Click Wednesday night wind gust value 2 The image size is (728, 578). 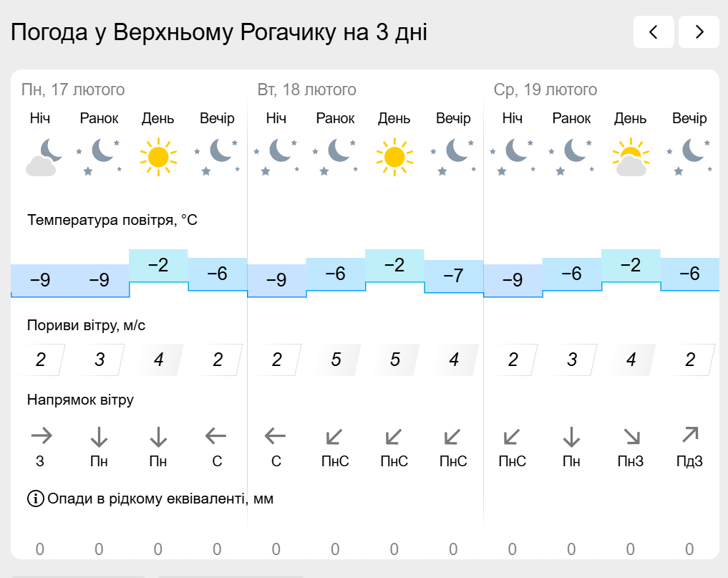[x=513, y=359]
